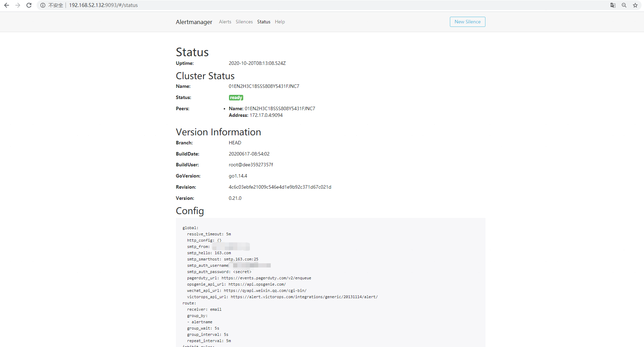Click the Version Information heading
Viewport: 644px width, 347px height.
[x=218, y=132]
